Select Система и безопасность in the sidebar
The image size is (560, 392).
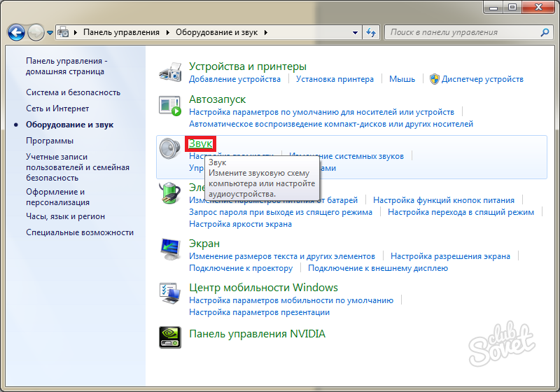tap(73, 92)
